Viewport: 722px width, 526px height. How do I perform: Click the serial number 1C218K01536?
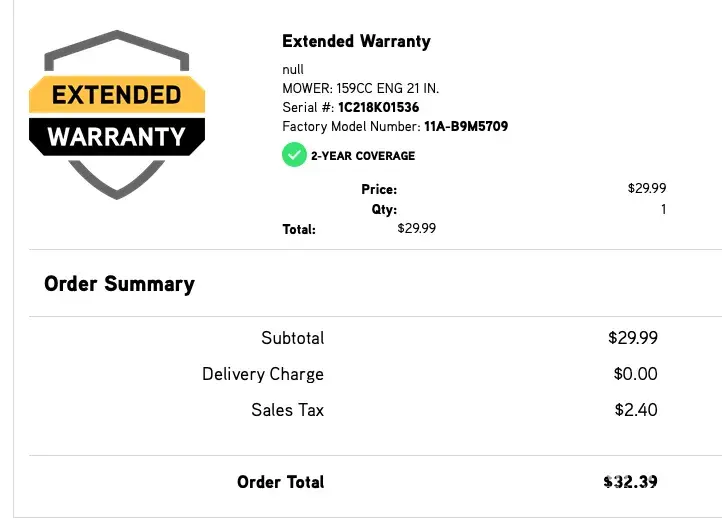378,107
